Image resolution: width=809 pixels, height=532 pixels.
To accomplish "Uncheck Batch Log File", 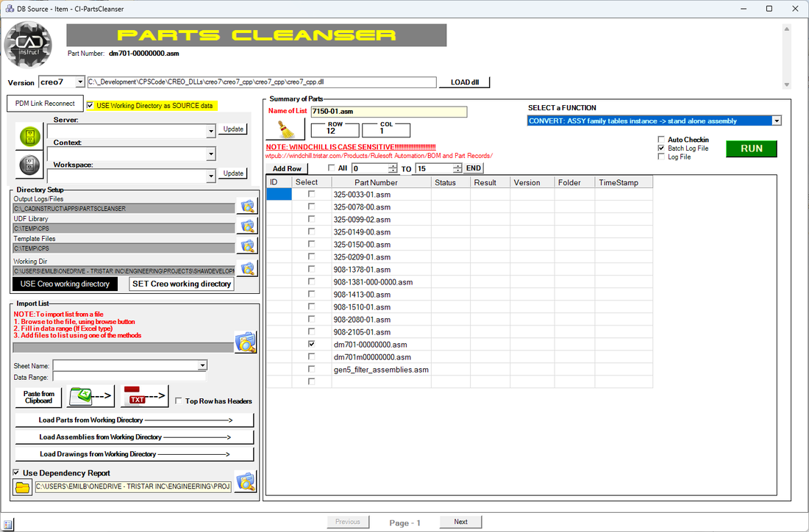I will point(660,148).
